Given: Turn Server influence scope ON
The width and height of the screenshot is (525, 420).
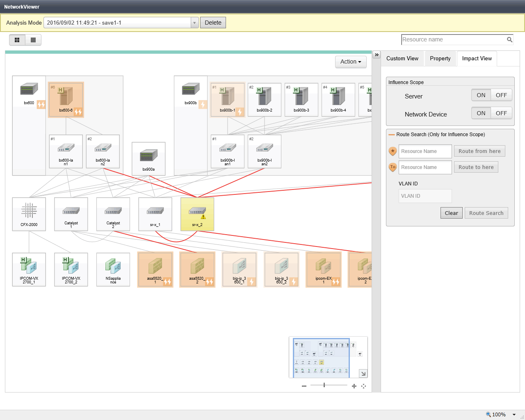Looking at the screenshot, I should coord(481,95).
